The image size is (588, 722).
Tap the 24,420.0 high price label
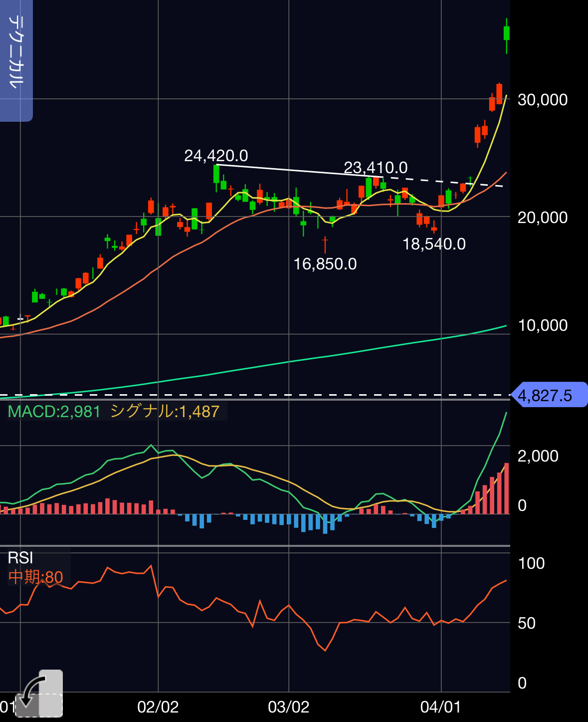[x=216, y=156]
